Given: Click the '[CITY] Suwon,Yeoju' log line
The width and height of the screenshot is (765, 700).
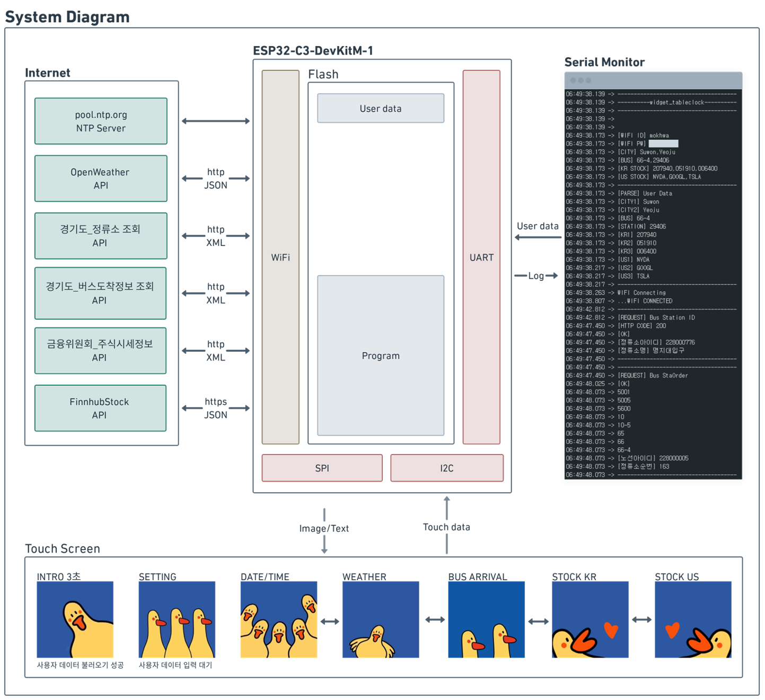Looking at the screenshot, I should pyautogui.click(x=621, y=152).
